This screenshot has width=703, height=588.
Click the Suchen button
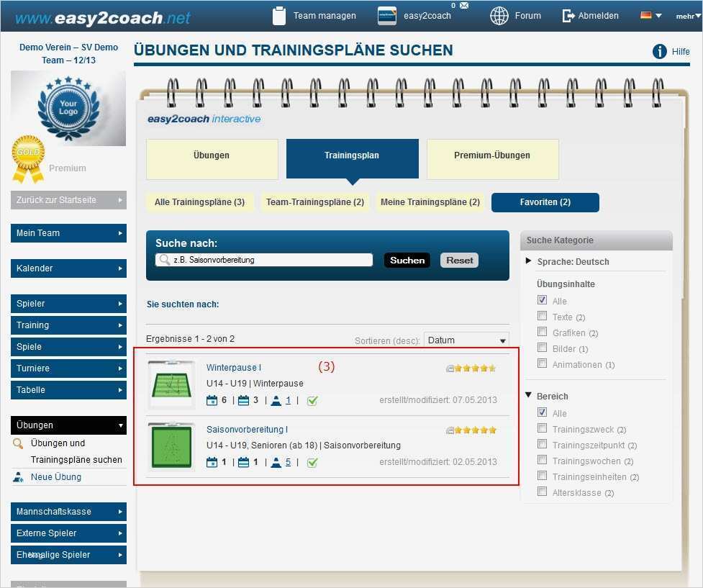pos(407,260)
